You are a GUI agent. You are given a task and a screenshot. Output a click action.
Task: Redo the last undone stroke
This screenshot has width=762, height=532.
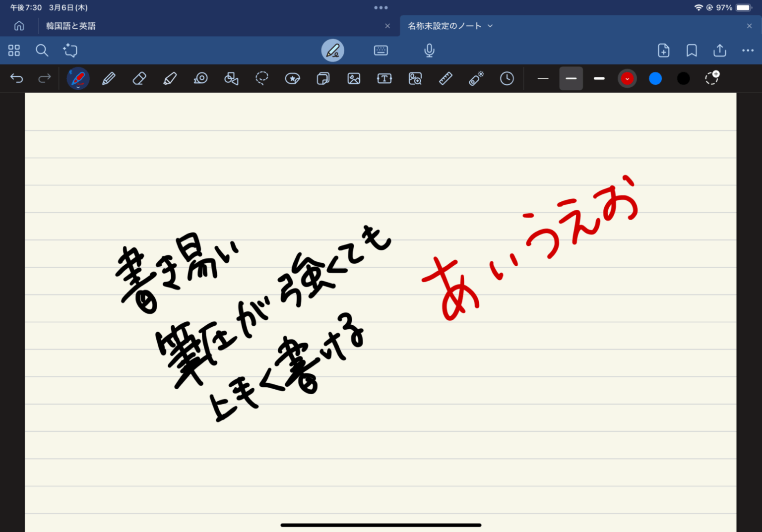coord(45,78)
